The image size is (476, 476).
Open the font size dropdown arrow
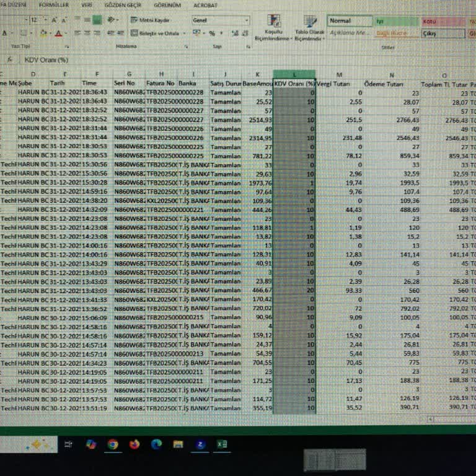coord(46,20)
